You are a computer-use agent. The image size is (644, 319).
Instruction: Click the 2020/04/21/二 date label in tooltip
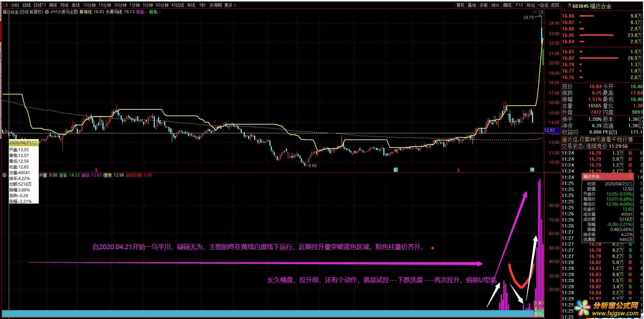(24, 143)
